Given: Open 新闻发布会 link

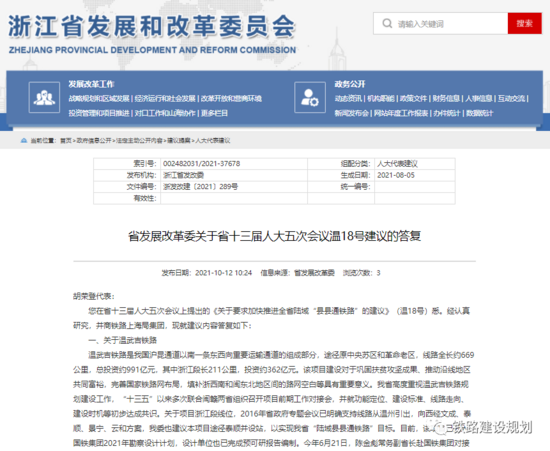Looking at the screenshot, I should click(x=351, y=113).
